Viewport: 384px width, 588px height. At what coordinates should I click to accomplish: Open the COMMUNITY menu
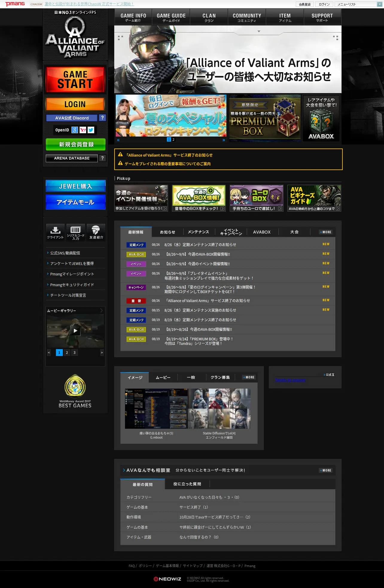247,17
